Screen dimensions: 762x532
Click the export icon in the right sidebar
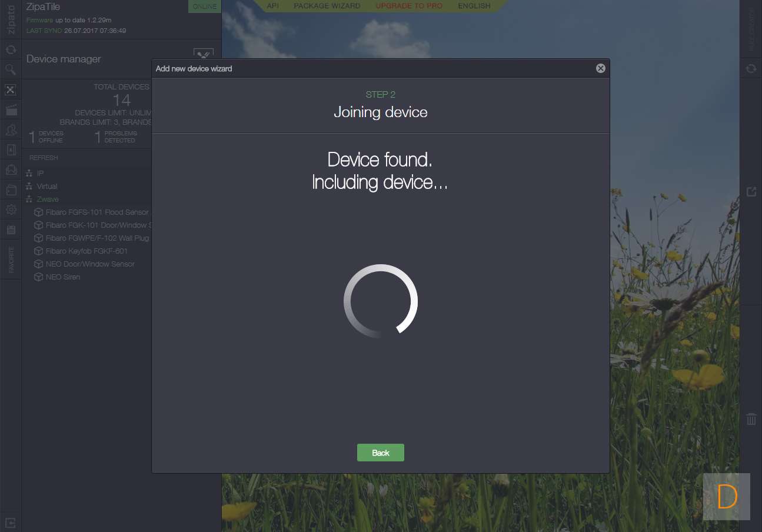[x=751, y=192]
